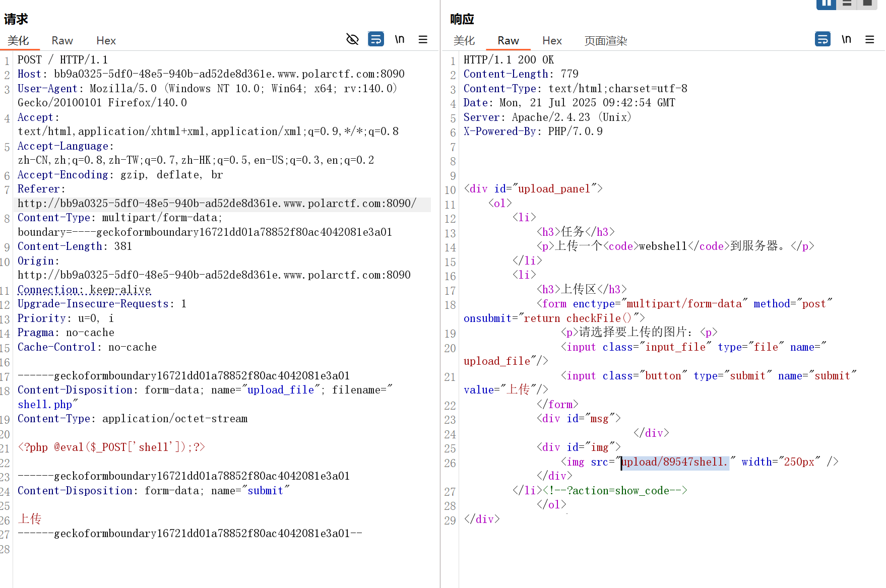
Task: Click the Accept-Language header name
Action: click(x=63, y=146)
